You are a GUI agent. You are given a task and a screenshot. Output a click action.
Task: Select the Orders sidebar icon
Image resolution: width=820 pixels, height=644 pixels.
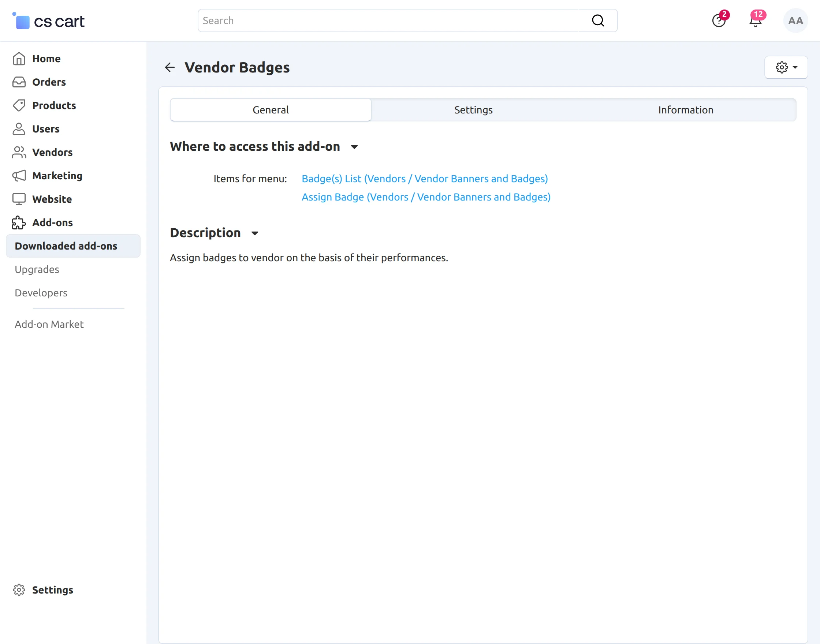tap(19, 82)
